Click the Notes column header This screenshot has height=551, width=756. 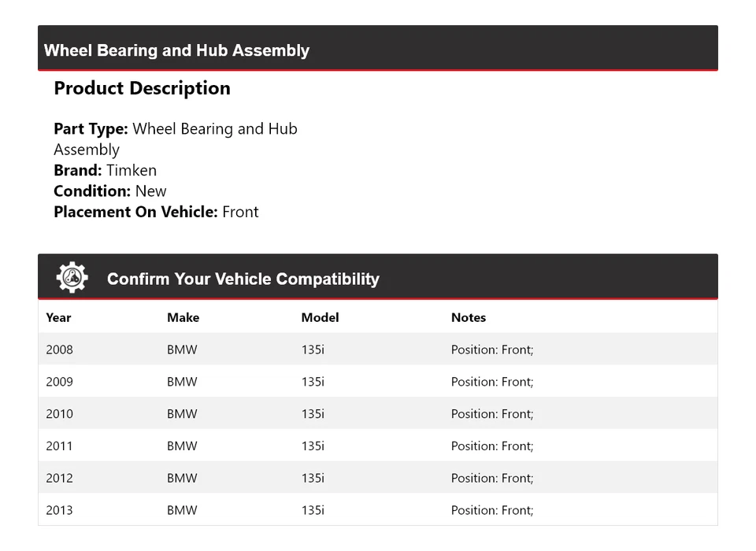(x=468, y=317)
